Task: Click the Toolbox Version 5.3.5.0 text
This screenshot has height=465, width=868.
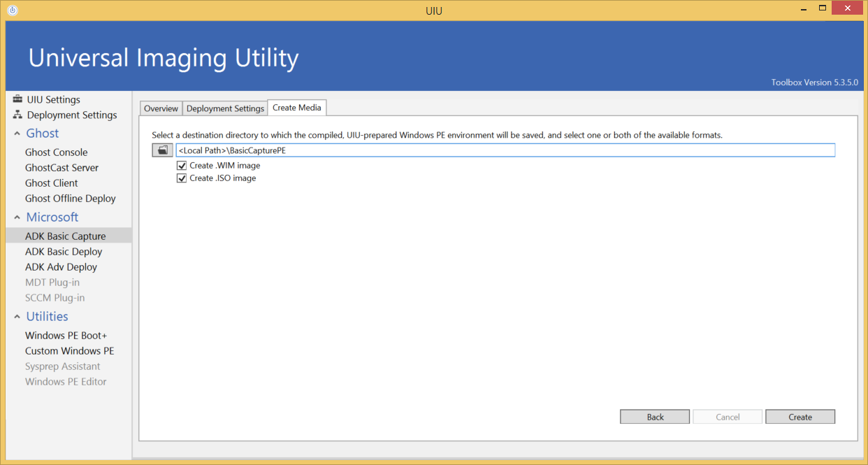Action: coord(814,83)
